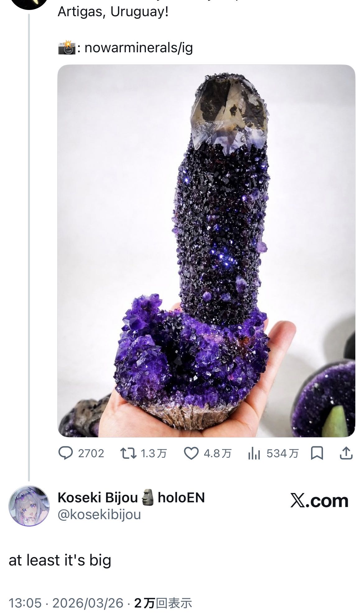Tap the Koseki Bijou display name

(97, 497)
